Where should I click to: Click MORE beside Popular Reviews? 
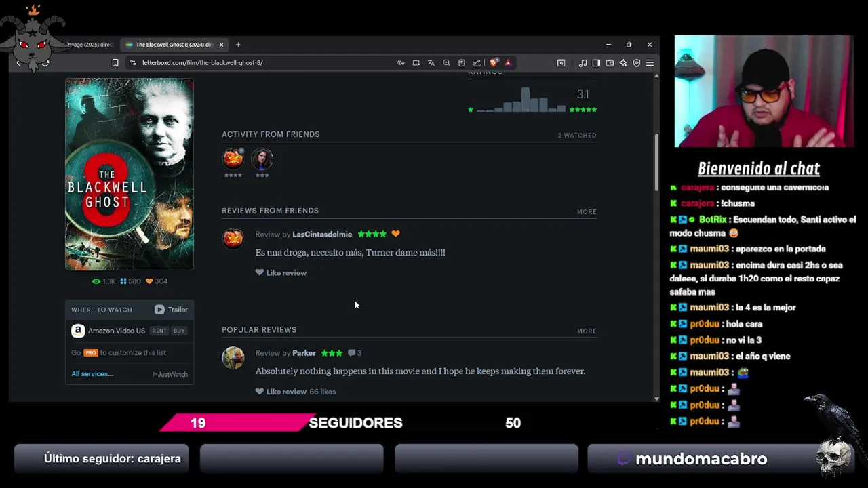(x=587, y=331)
